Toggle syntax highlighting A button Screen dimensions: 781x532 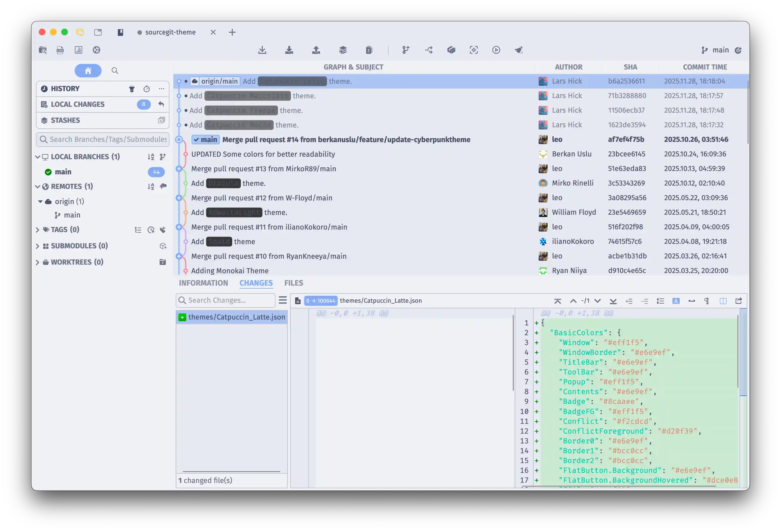pyautogui.click(x=676, y=301)
